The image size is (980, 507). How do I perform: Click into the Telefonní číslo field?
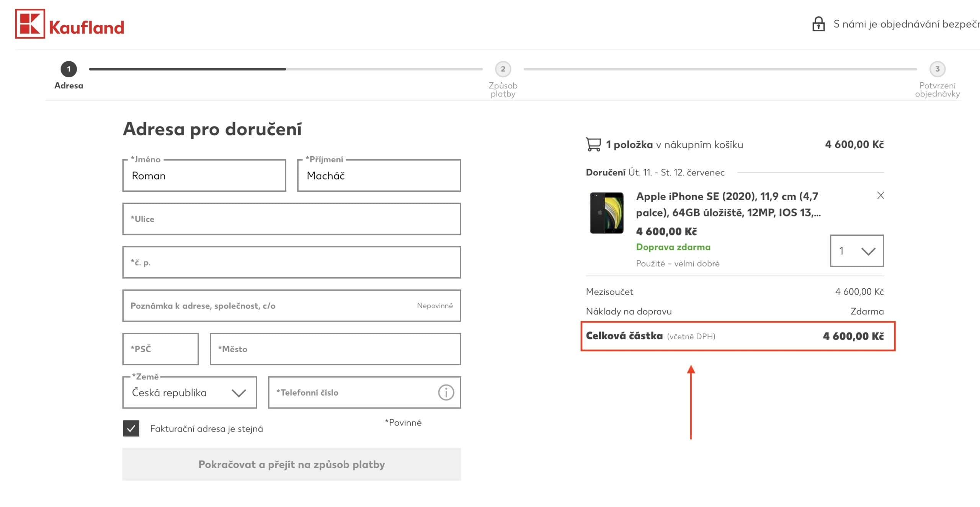click(x=364, y=393)
